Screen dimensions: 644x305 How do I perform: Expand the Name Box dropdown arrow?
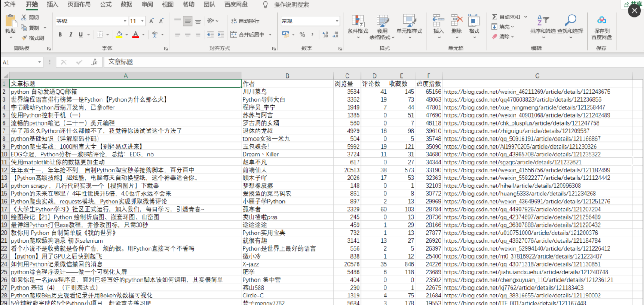coord(39,62)
